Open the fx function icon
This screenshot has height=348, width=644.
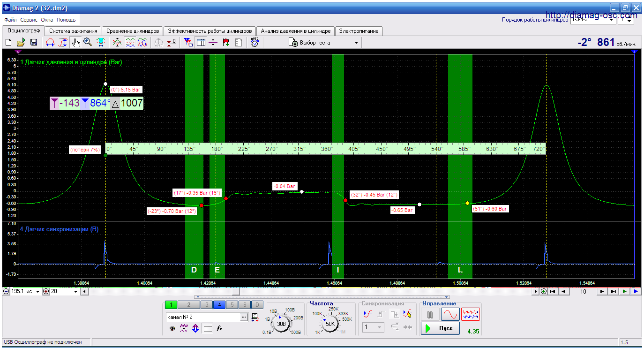pos(219,329)
